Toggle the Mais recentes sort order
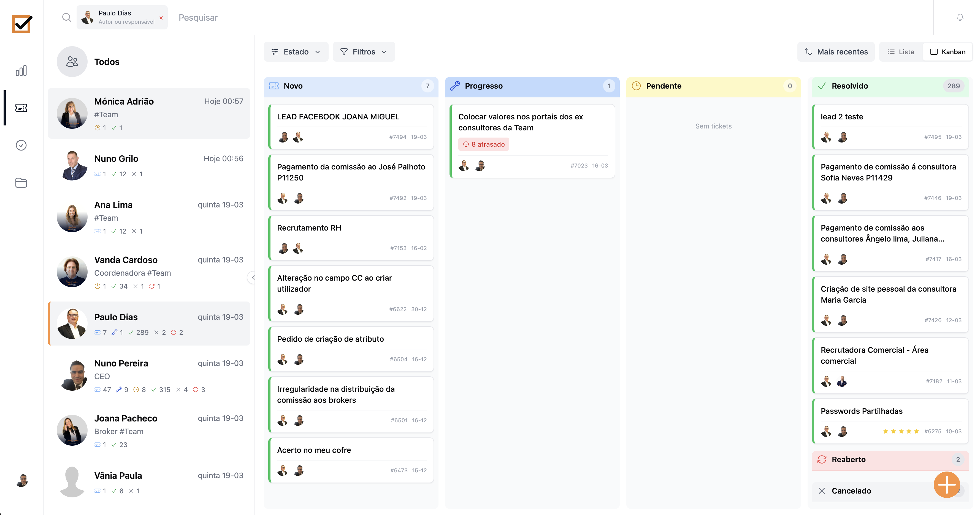Image resolution: width=980 pixels, height=515 pixels. (x=836, y=52)
